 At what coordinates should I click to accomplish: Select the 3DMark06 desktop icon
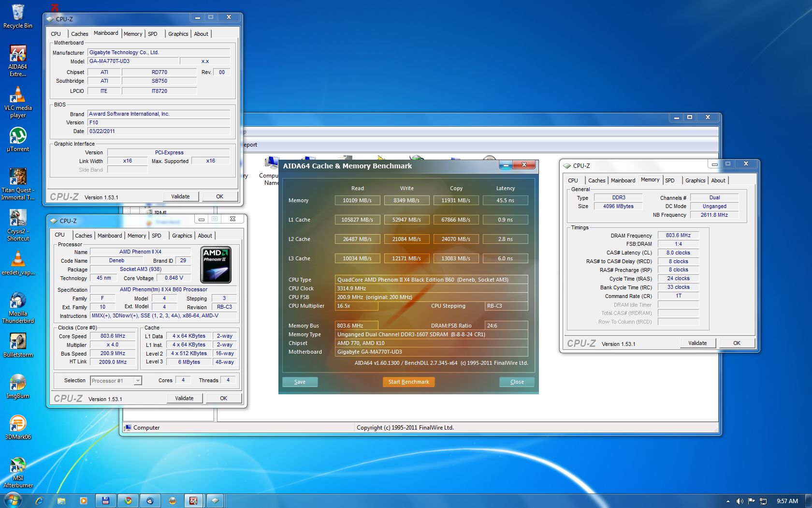click(x=18, y=427)
